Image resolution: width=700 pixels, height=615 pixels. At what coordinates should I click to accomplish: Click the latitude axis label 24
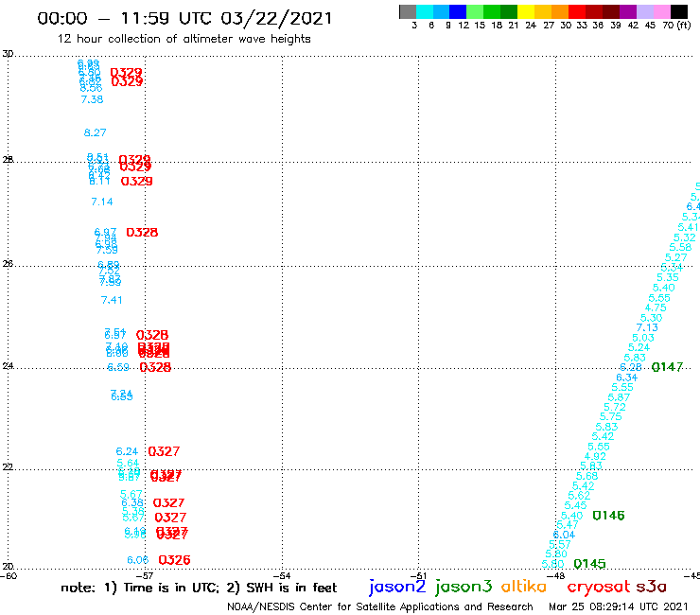tap(8, 366)
